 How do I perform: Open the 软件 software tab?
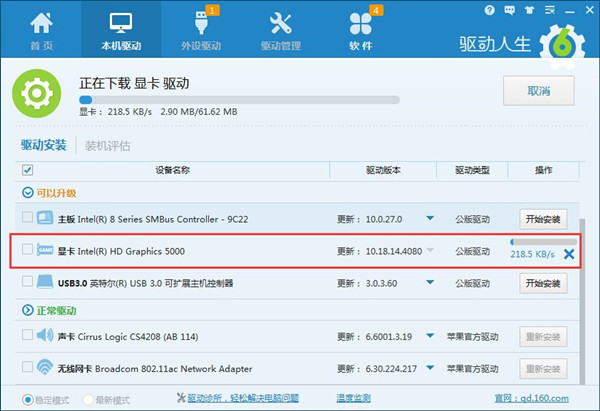(360, 31)
